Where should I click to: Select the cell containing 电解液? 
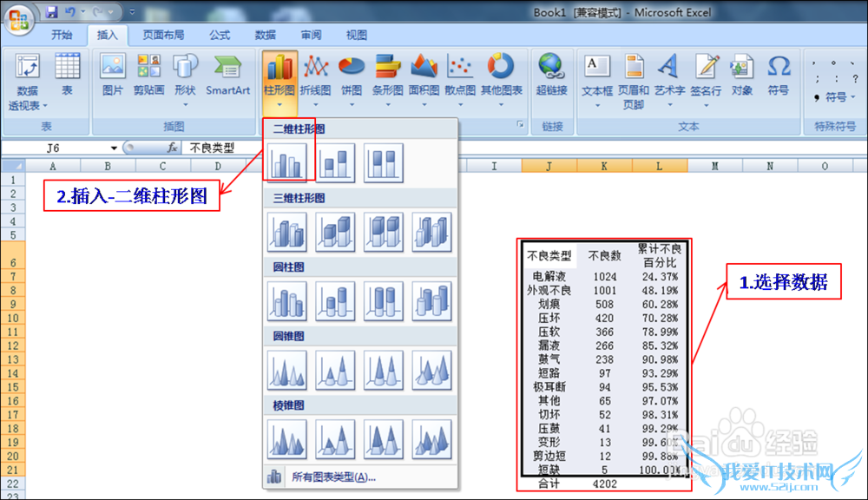tap(549, 276)
